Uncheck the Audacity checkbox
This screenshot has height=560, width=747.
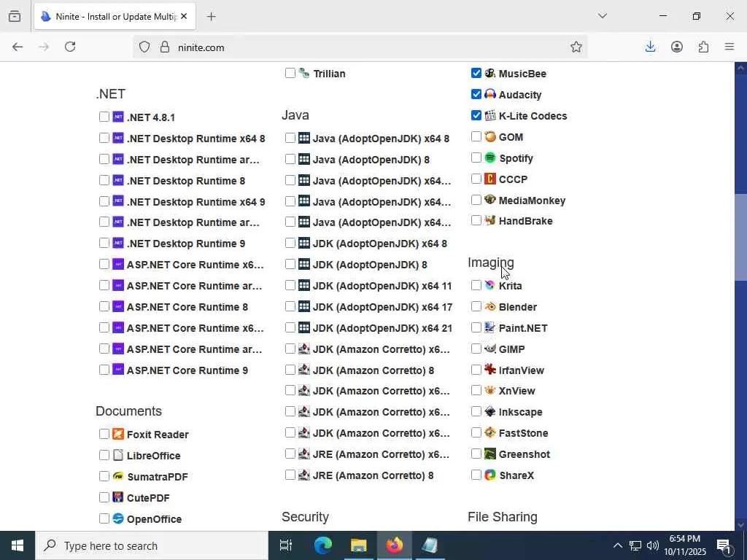tap(476, 94)
